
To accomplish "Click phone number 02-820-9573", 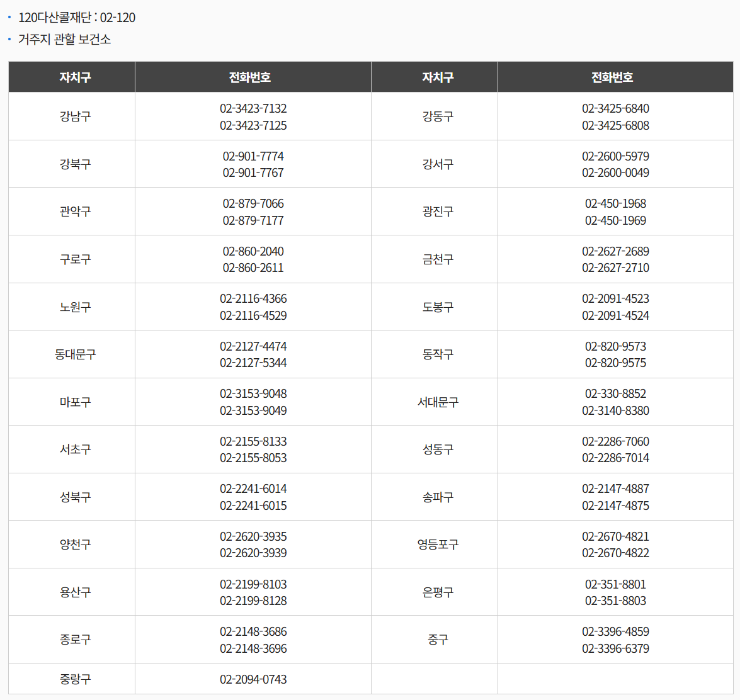I will click(x=615, y=346).
